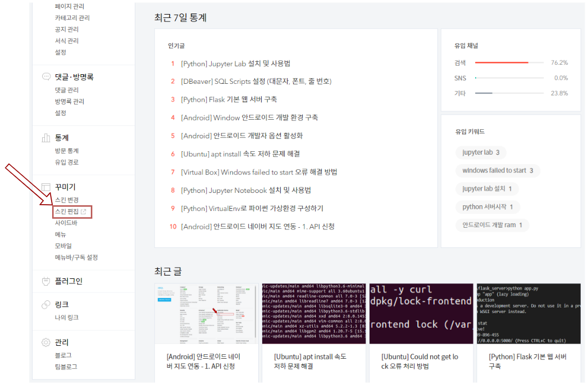Viewport: 588px width, 388px height.
Task: Open post Window 안드로이드 개발 환경 구축
Action: pos(249,118)
